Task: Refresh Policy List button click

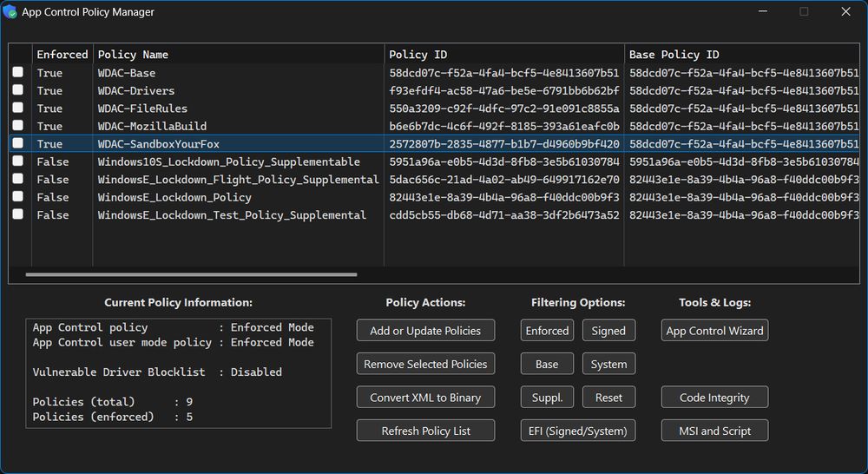Action: point(425,431)
